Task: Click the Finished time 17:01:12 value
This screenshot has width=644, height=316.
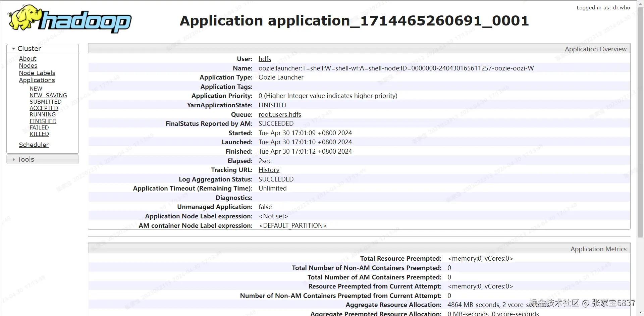Action: 305,152
